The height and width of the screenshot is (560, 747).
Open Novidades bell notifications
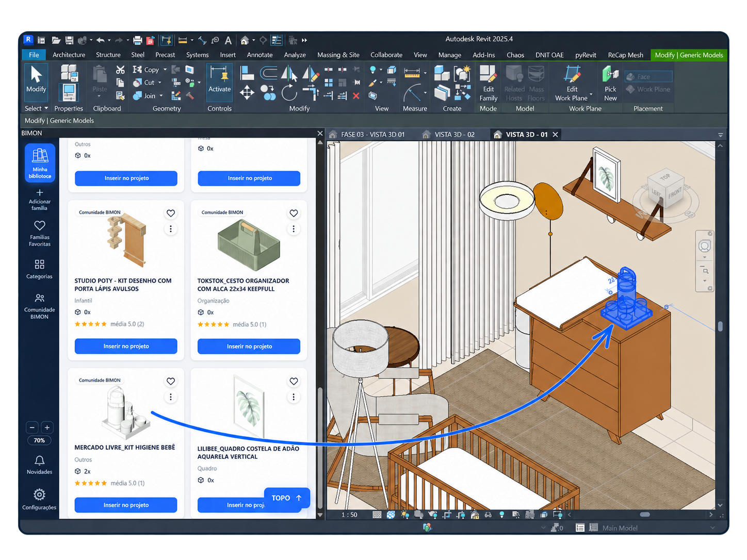40,464
